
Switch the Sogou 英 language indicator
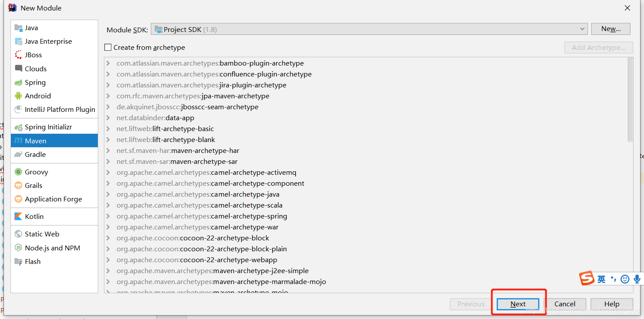coord(602,279)
